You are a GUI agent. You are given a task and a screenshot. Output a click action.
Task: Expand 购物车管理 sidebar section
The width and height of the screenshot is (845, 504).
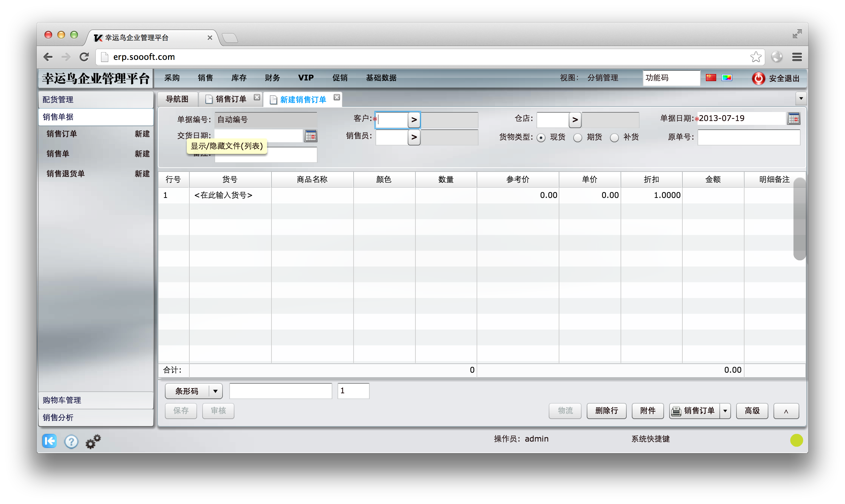(96, 400)
